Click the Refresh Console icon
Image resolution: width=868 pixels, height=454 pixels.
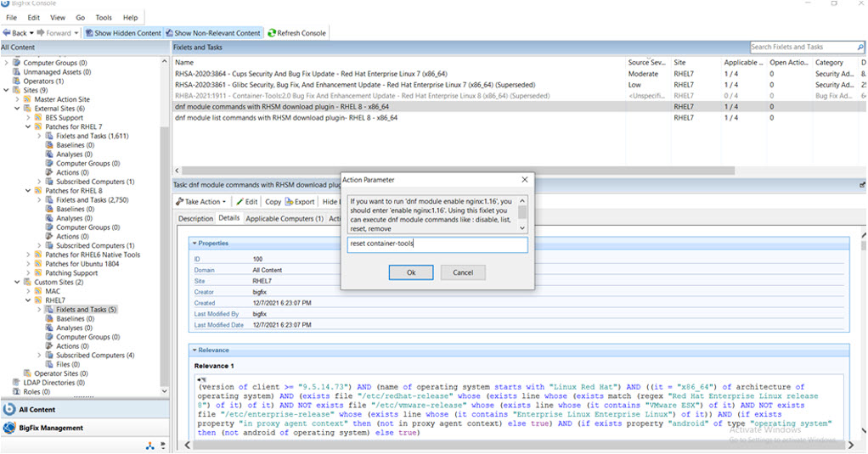272,33
